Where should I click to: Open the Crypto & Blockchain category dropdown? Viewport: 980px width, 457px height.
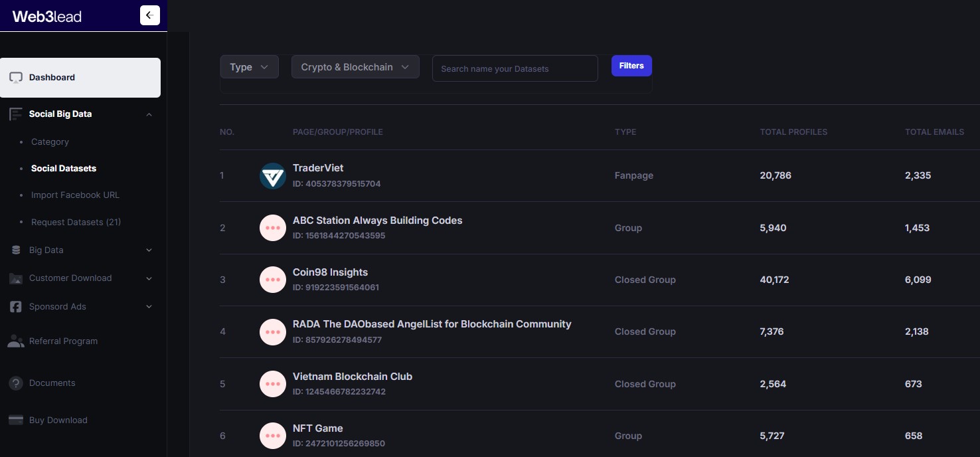coord(355,67)
